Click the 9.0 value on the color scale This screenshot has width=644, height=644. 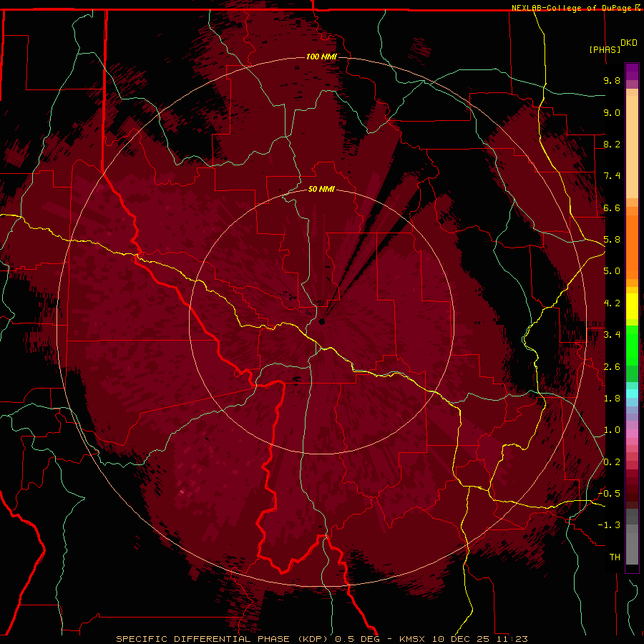(612, 112)
